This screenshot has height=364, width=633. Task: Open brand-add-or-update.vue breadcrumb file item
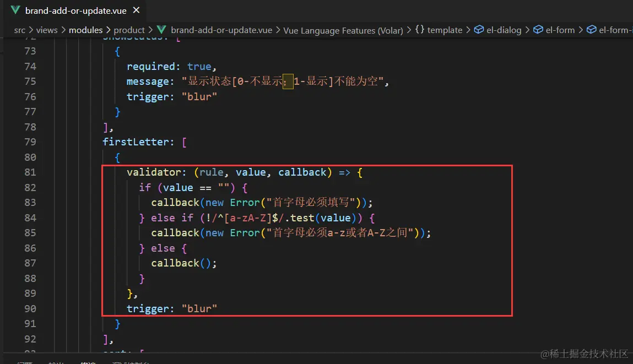[221, 30]
